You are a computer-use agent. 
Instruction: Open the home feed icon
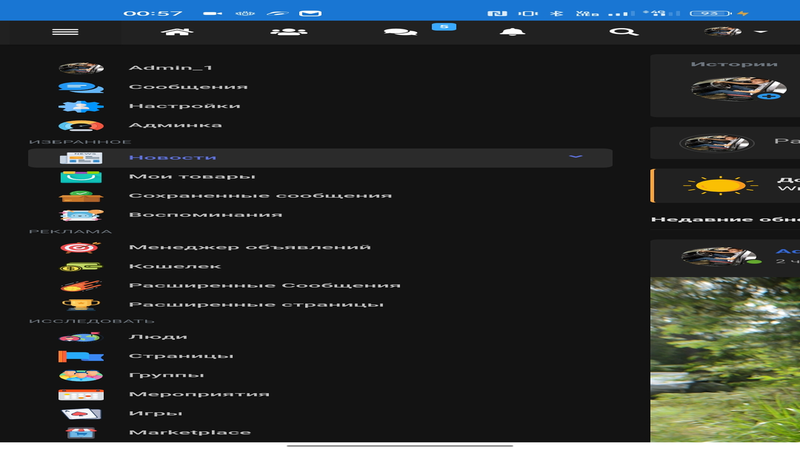[177, 32]
